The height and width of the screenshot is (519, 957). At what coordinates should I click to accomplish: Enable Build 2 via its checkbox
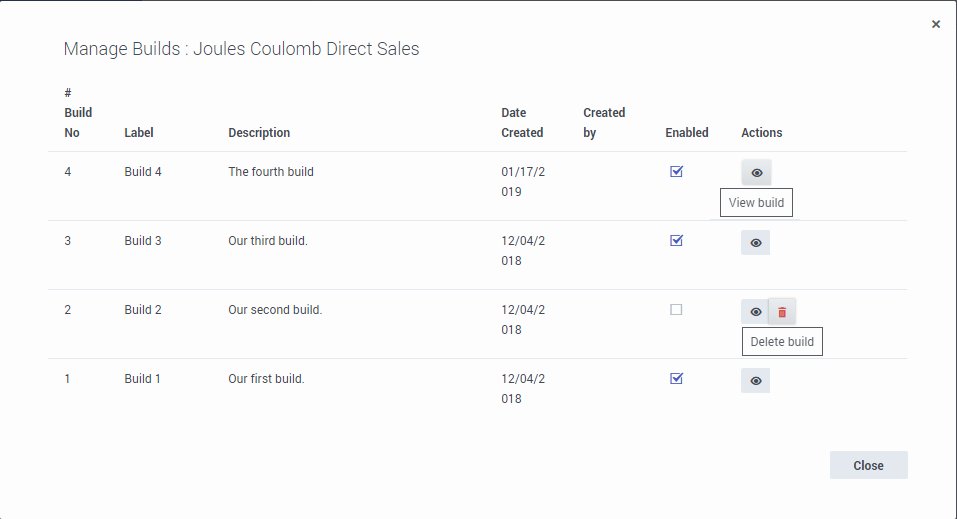click(x=676, y=310)
